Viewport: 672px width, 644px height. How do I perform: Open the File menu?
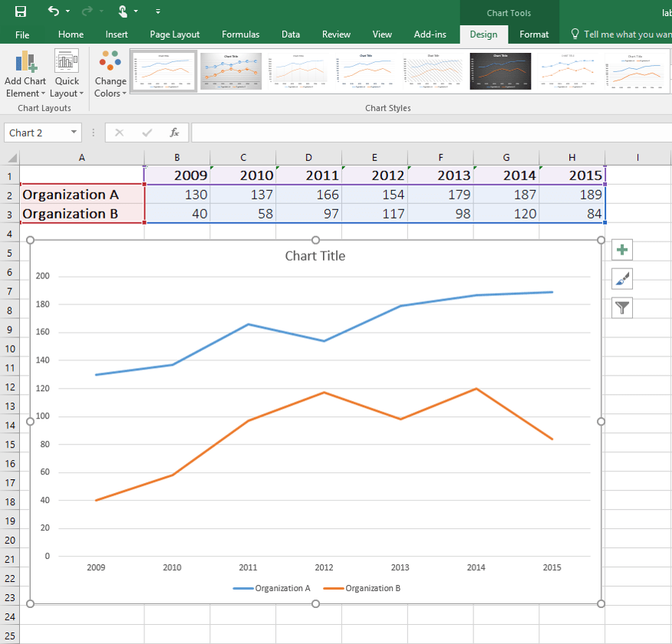[22, 34]
